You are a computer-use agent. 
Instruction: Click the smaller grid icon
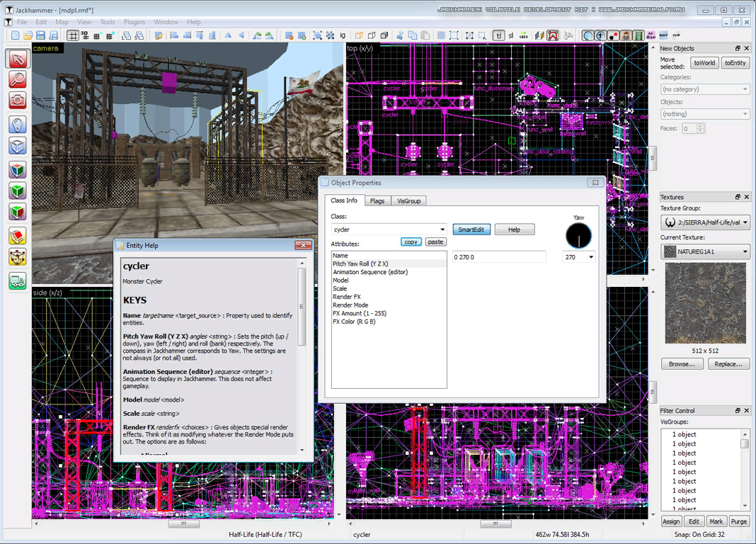97,35
